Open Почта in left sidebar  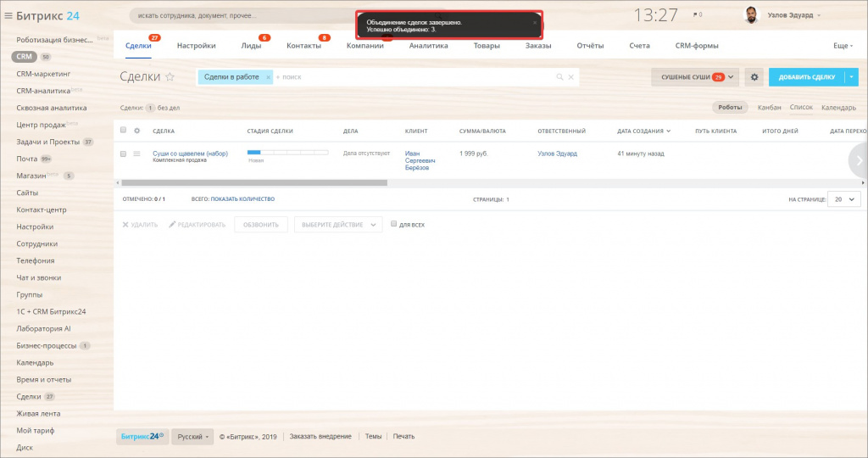pos(27,159)
